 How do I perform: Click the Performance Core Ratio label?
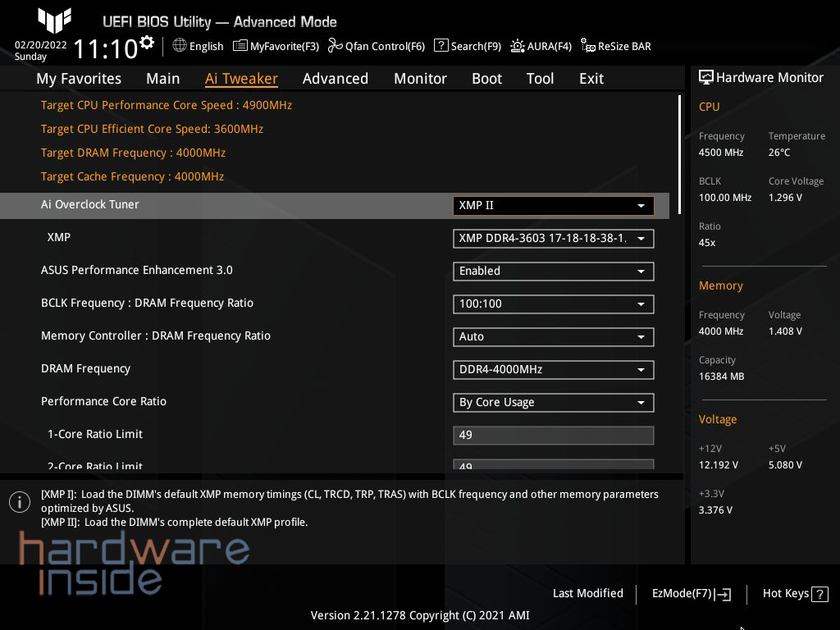tap(104, 401)
